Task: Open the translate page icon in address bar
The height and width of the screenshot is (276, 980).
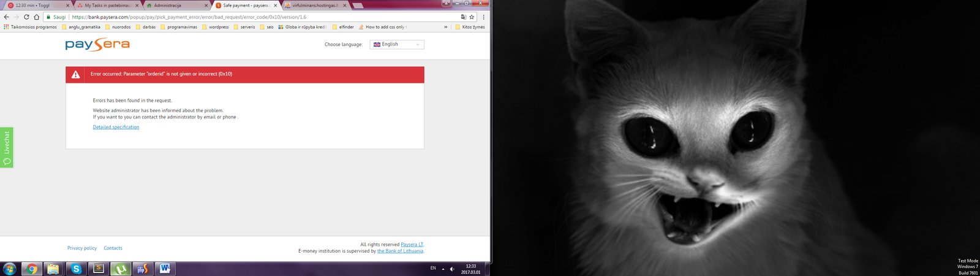Action: click(x=464, y=17)
